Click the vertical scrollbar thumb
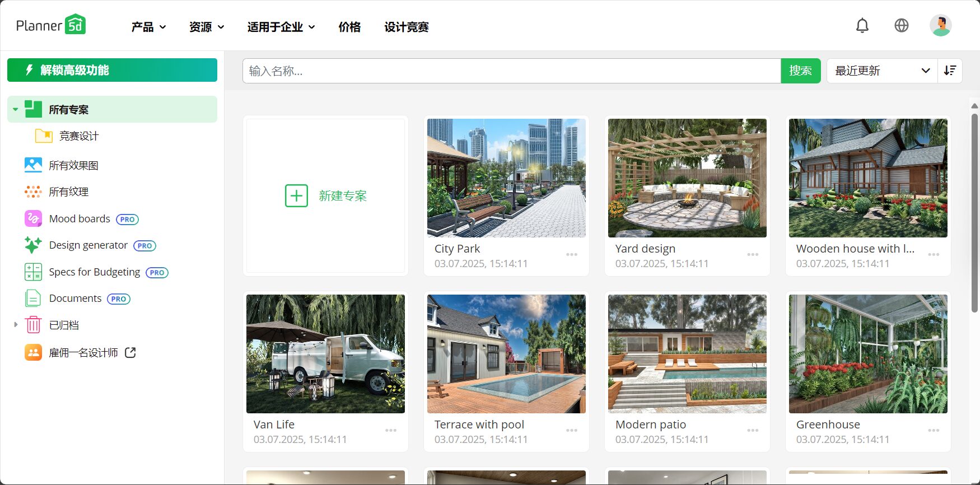The height and width of the screenshot is (485, 980). pos(974,213)
